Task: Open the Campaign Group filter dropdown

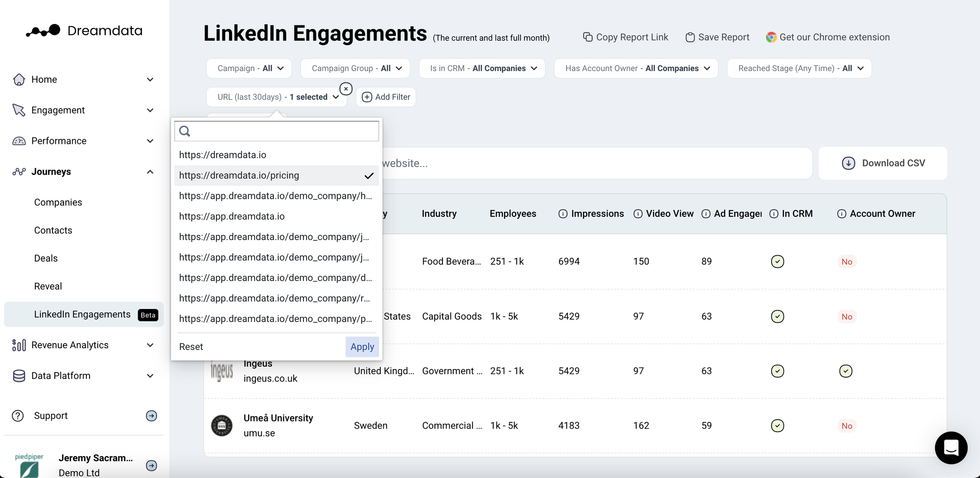Action: coord(355,68)
